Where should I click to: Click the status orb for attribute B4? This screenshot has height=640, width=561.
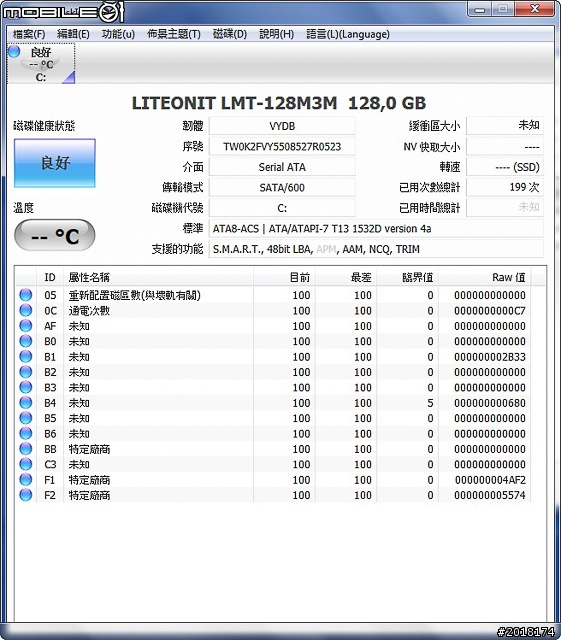point(26,402)
